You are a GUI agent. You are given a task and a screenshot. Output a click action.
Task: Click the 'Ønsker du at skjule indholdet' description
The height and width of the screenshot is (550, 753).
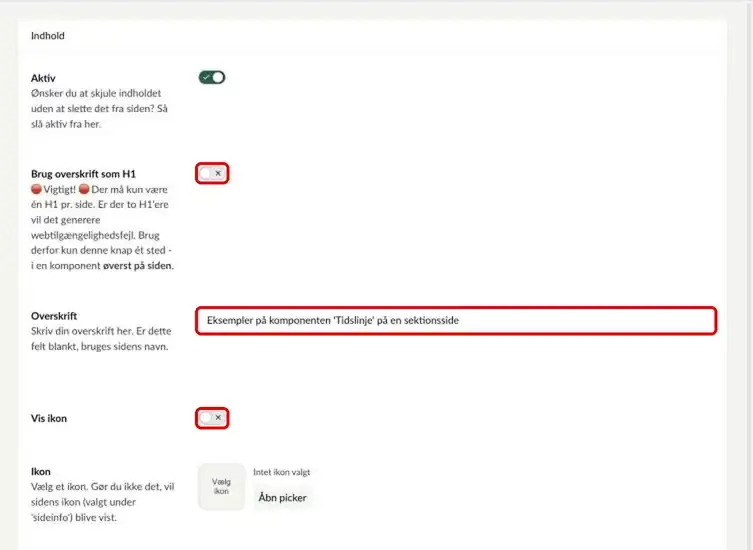[99, 109]
